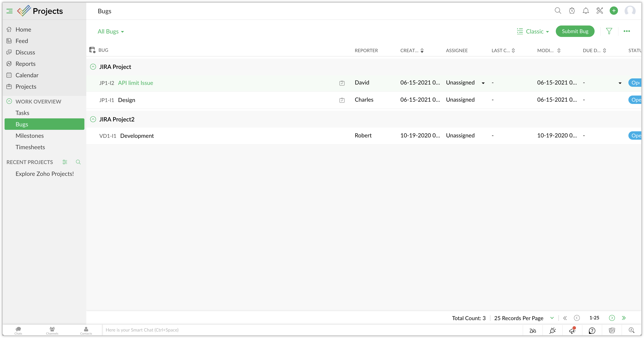Collapse the JIRA Project group
Viewport: 644px width, 338px height.
[93, 67]
